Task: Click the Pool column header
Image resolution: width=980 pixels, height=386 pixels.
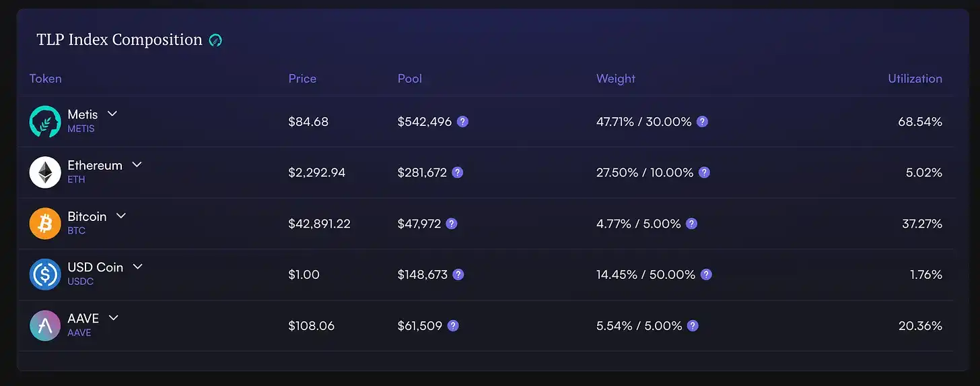Action: pos(409,79)
